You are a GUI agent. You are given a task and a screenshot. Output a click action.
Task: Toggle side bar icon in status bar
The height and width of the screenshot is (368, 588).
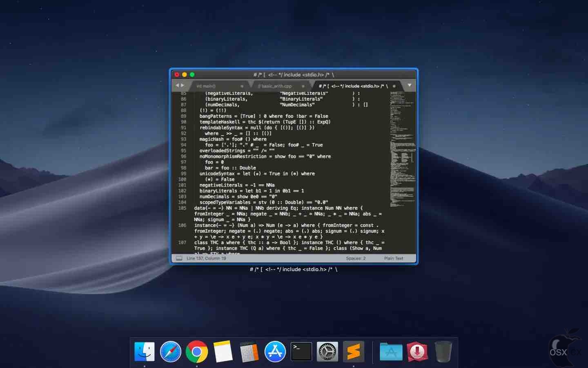click(179, 258)
